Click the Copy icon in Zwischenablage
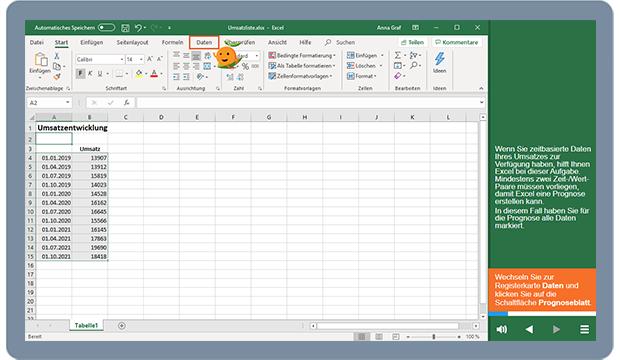 (x=57, y=66)
